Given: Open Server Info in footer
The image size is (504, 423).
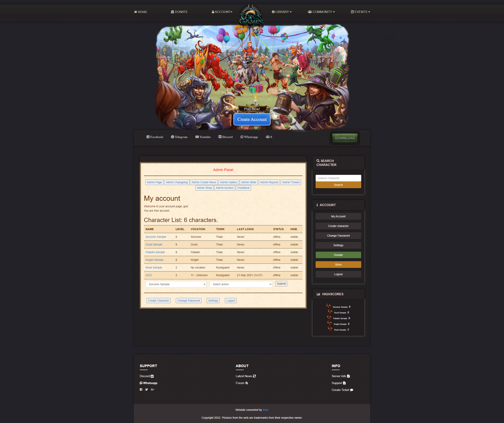Looking at the screenshot, I should click(341, 376).
